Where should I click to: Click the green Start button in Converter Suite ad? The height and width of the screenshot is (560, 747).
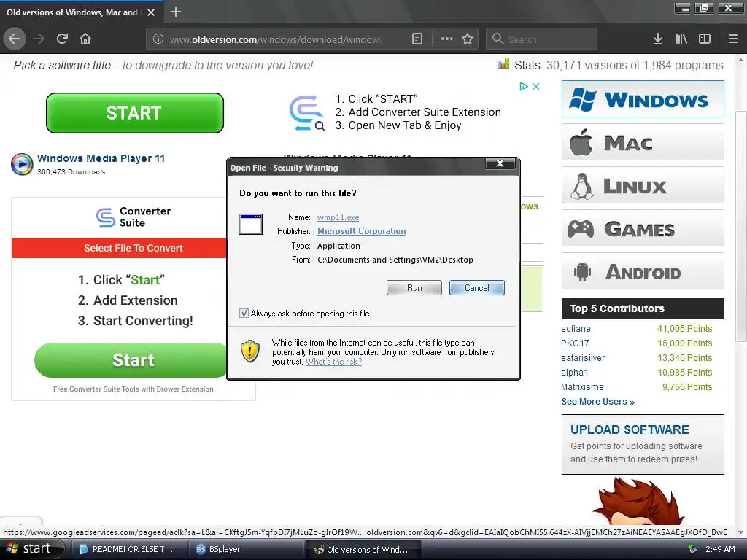[x=133, y=360]
